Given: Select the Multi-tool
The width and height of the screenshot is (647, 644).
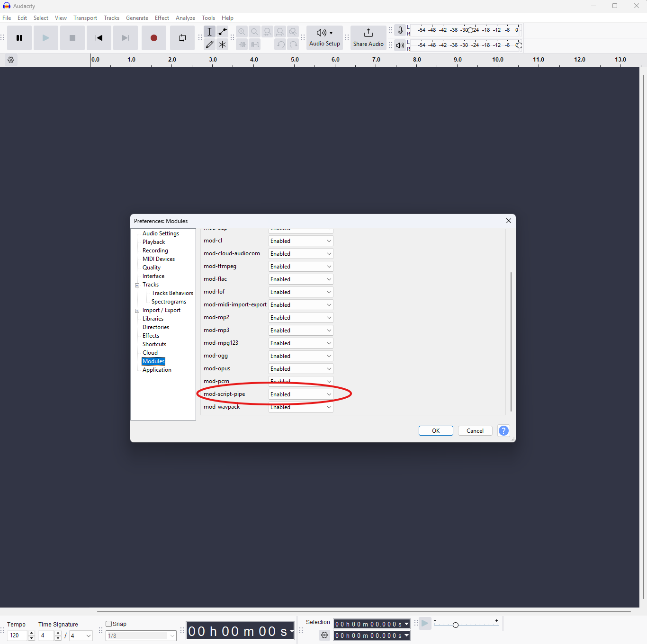Looking at the screenshot, I should [x=222, y=44].
